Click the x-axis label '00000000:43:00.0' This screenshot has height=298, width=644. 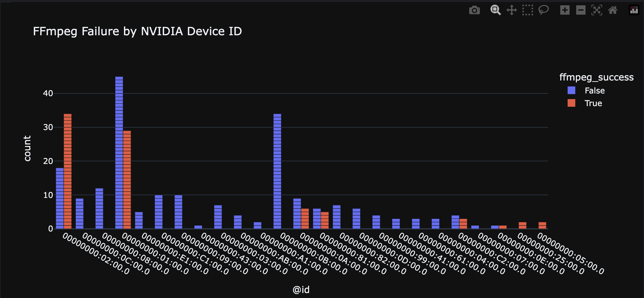[235, 253]
